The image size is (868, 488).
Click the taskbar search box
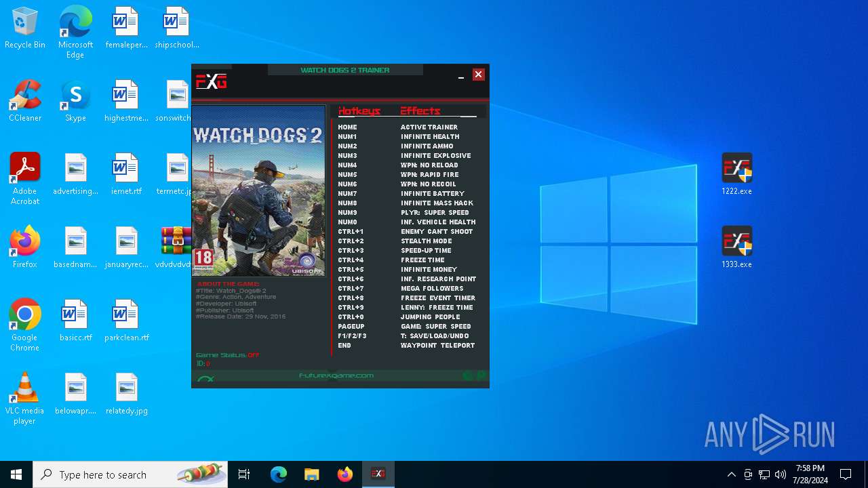point(130,474)
